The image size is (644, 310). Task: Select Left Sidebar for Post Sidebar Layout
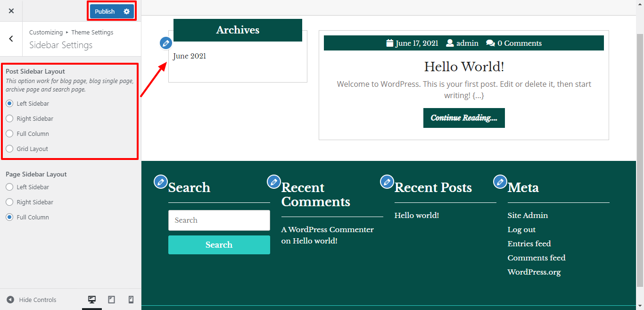pos(9,103)
